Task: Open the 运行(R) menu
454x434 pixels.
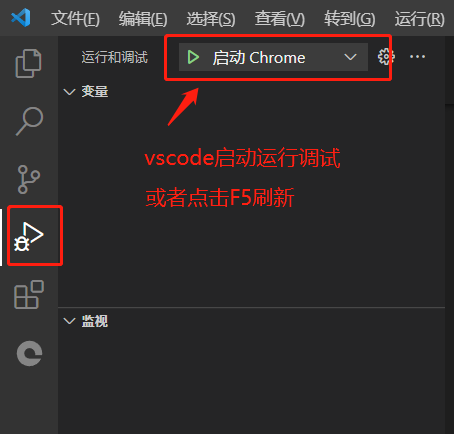Action: (x=420, y=18)
